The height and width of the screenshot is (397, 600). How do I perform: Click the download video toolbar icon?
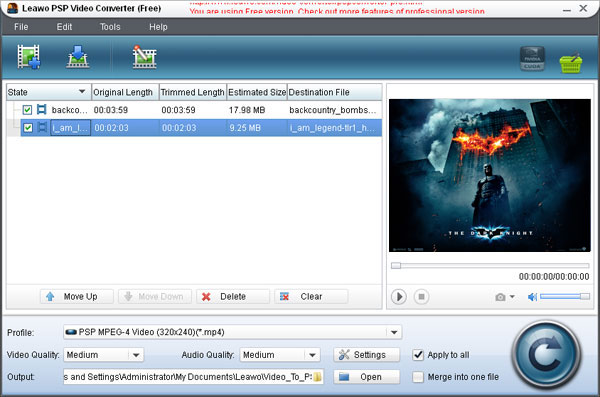click(78, 57)
